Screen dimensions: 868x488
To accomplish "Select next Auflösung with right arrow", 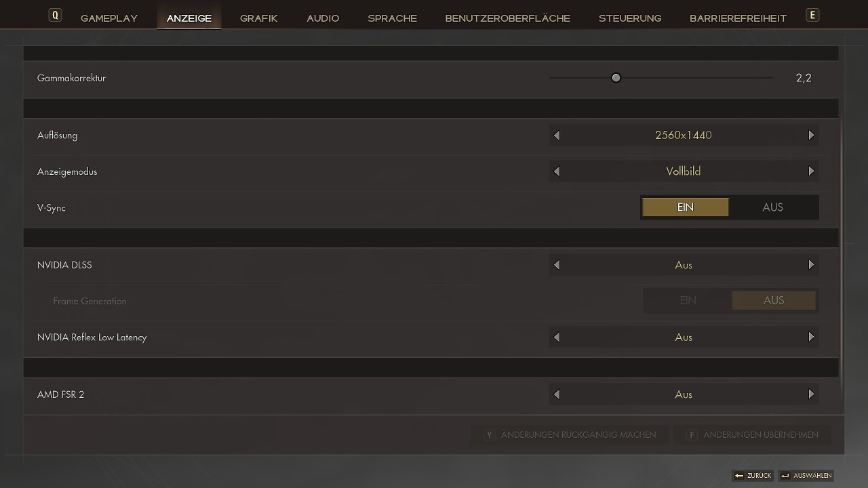I will coord(811,136).
